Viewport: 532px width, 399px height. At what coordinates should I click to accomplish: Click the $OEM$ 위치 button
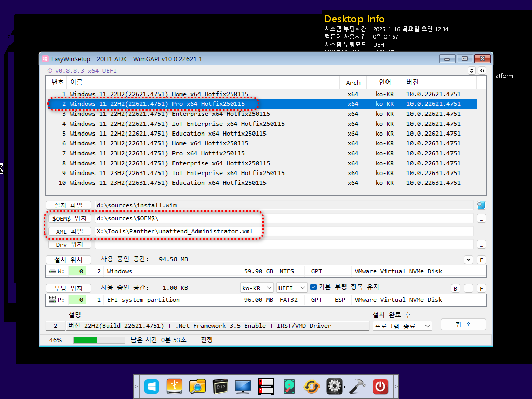click(69, 218)
